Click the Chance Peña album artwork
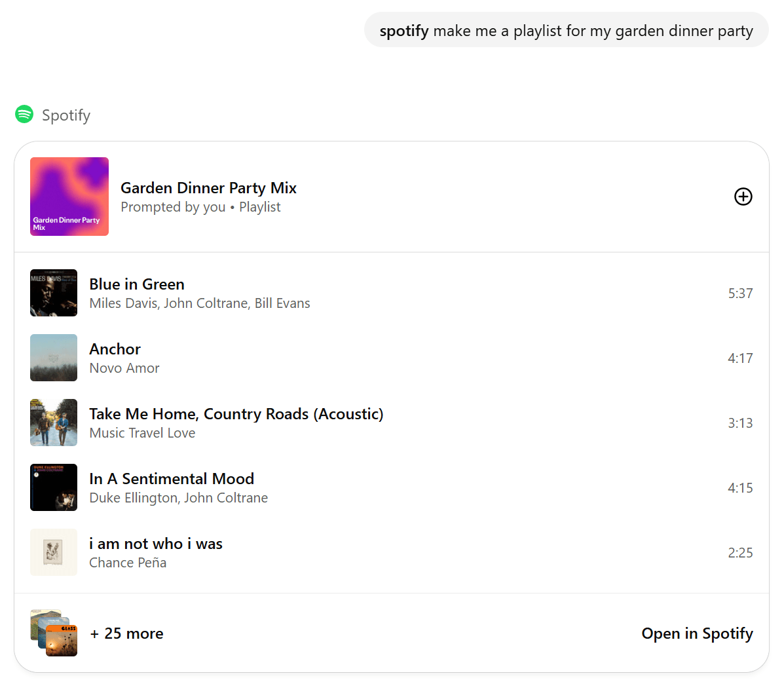This screenshot has height=680, width=784. tap(53, 552)
